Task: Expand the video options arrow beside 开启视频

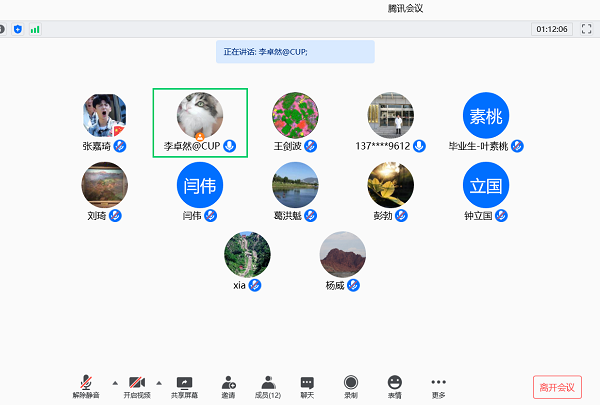Action: [x=160, y=383]
